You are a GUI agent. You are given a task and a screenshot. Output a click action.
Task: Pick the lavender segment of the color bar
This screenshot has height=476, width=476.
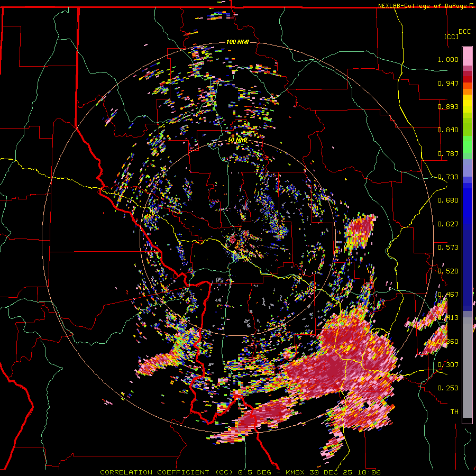click(x=467, y=168)
